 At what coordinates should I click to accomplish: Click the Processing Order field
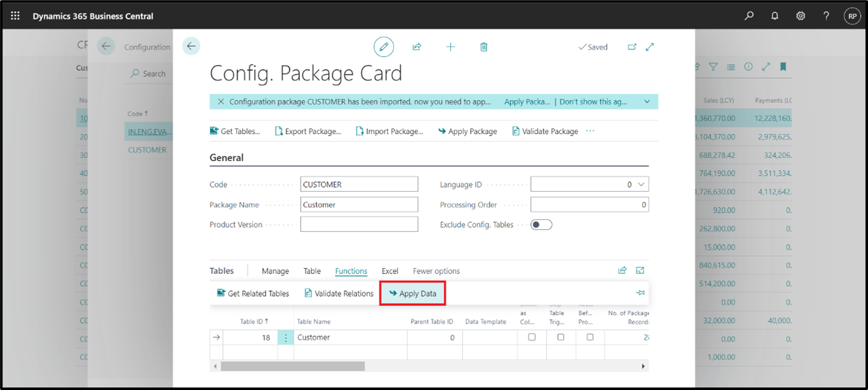pos(589,204)
